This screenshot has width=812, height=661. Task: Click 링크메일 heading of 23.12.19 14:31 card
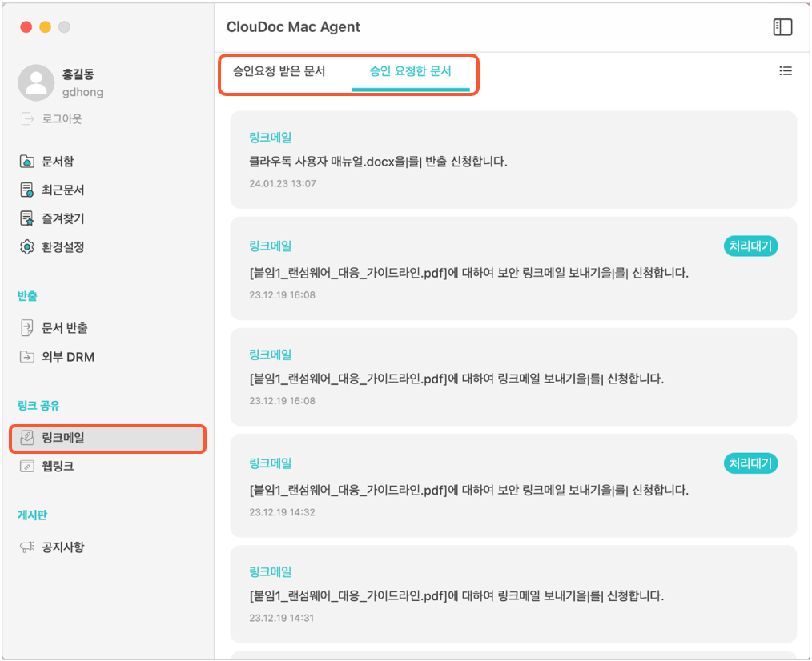[x=271, y=572]
